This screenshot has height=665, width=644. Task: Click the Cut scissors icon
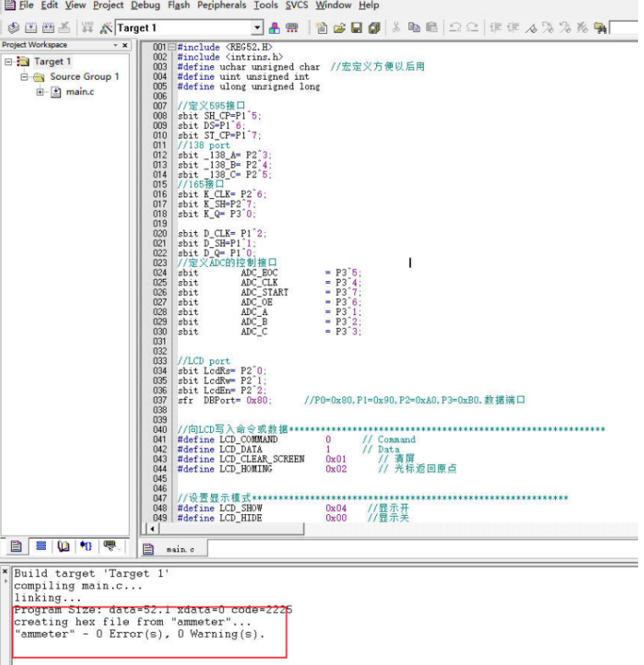point(397,28)
